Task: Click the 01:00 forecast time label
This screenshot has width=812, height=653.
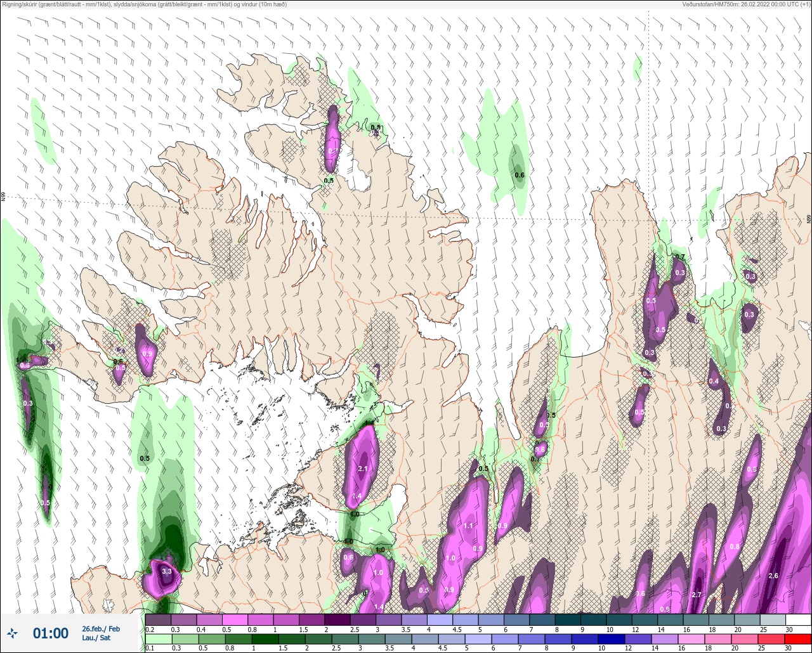Action: click(51, 633)
